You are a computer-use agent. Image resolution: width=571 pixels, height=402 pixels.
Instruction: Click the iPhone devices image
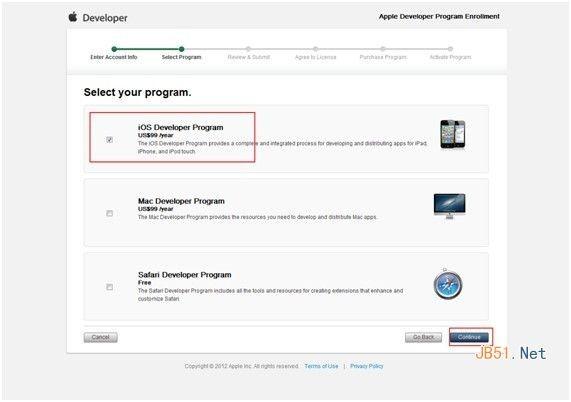click(x=453, y=134)
